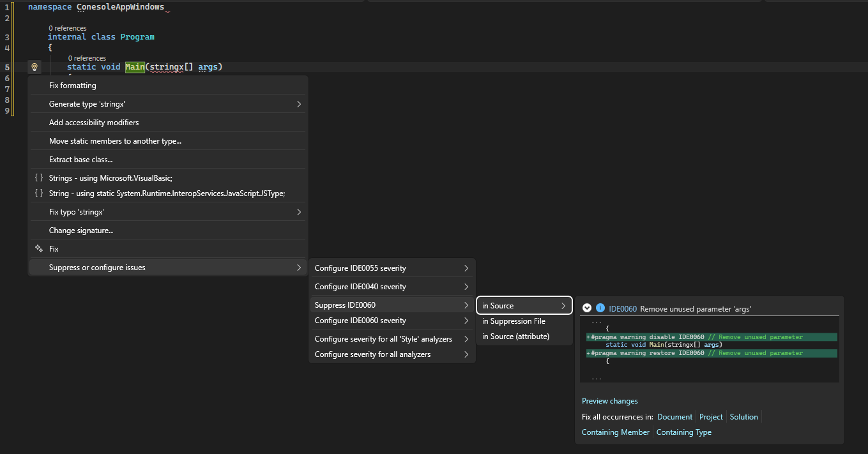Select Add accessibility modifiers
Screen dimensions: 868x454
pyautogui.click(x=93, y=122)
